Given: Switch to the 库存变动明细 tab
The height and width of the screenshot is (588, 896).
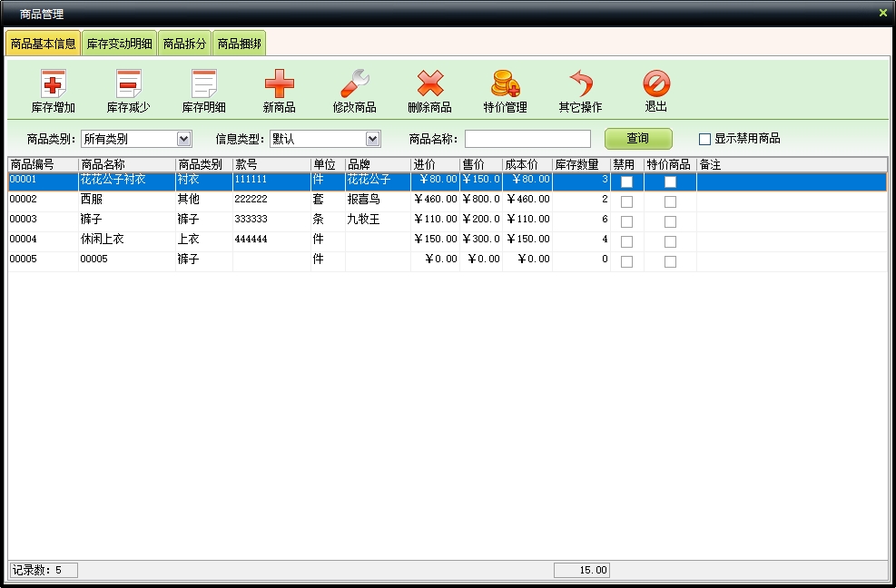Looking at the screenshot, I should 119,44.
